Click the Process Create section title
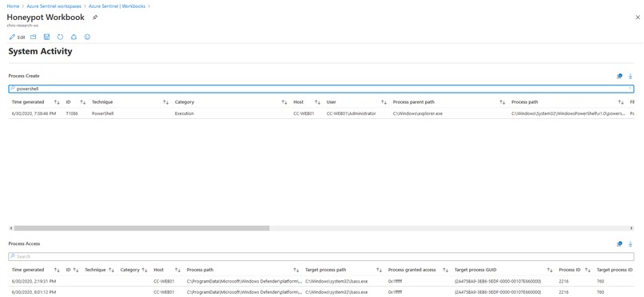This screenshot has height=297, width=644. [24, 77]
